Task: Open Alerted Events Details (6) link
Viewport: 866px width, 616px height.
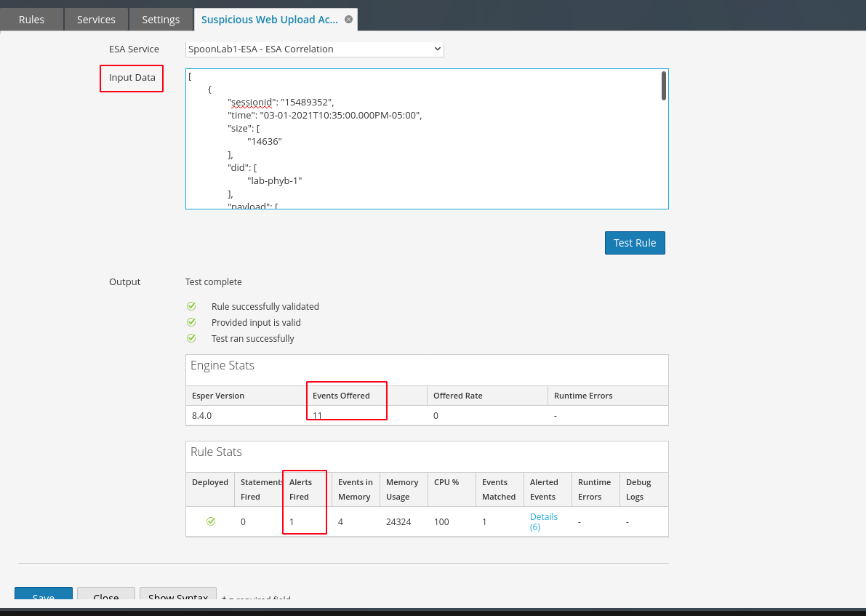Action: 543,521
